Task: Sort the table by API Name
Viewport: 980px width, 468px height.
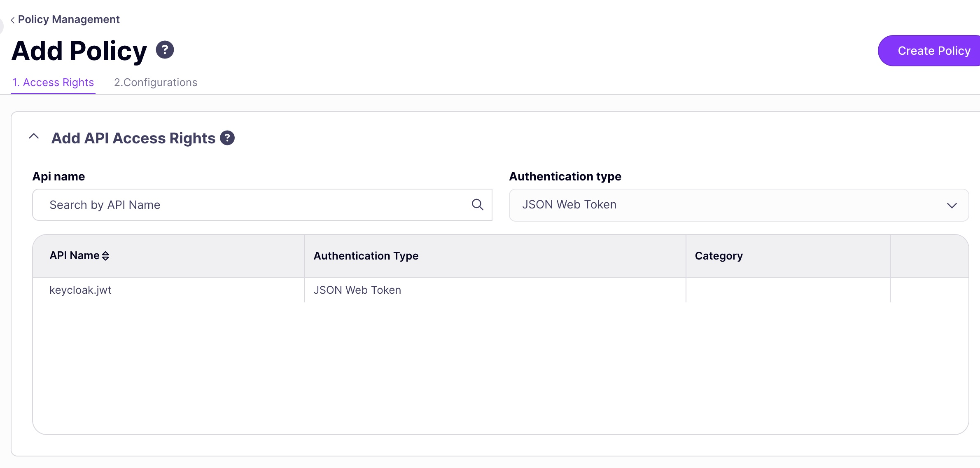Action: 106,255
